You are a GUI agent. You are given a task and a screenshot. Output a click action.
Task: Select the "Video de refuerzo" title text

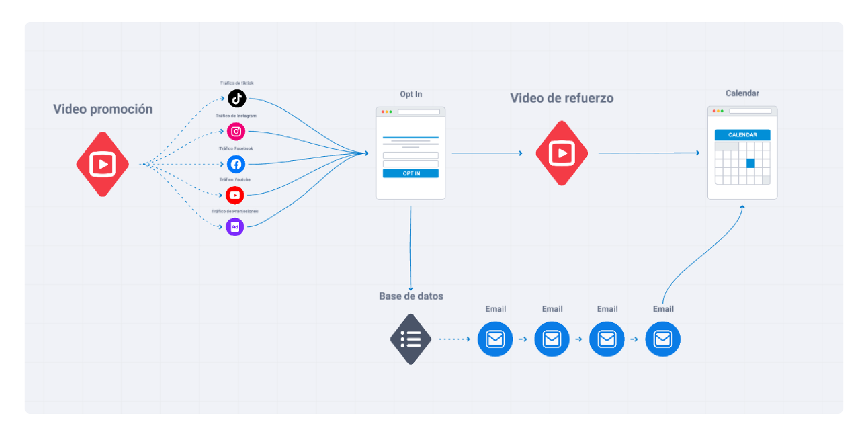tap(562, 98)
